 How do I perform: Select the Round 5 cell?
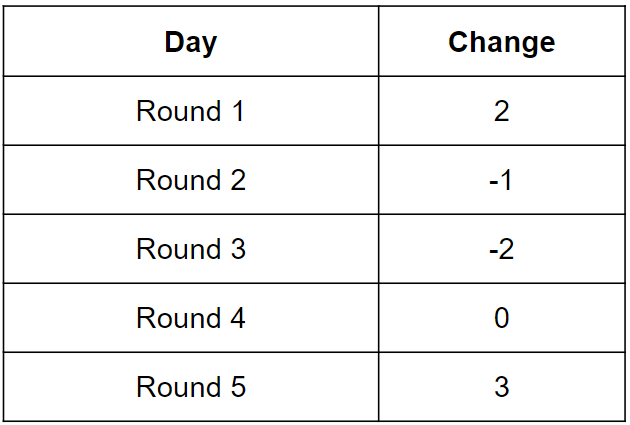pos(190,387)
